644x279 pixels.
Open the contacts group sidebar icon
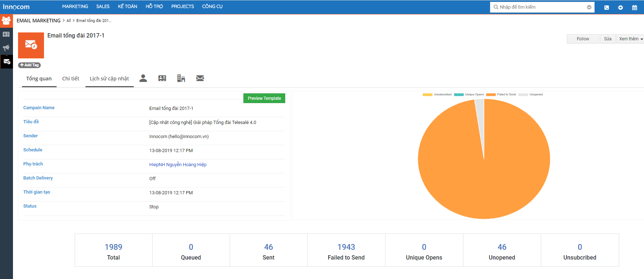pyautogui.click(x=6, y=21)
